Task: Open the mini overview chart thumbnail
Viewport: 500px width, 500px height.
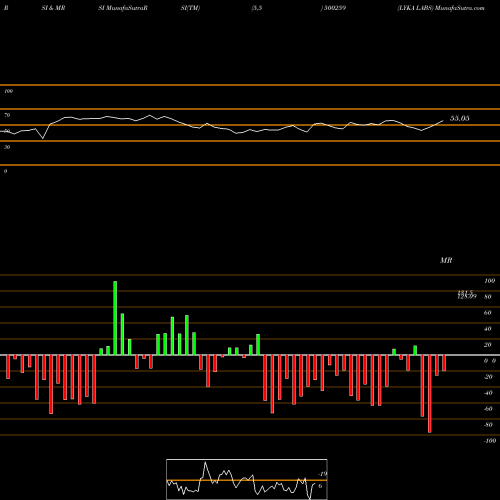Action: pyautogui.click(x=247, y=479)
